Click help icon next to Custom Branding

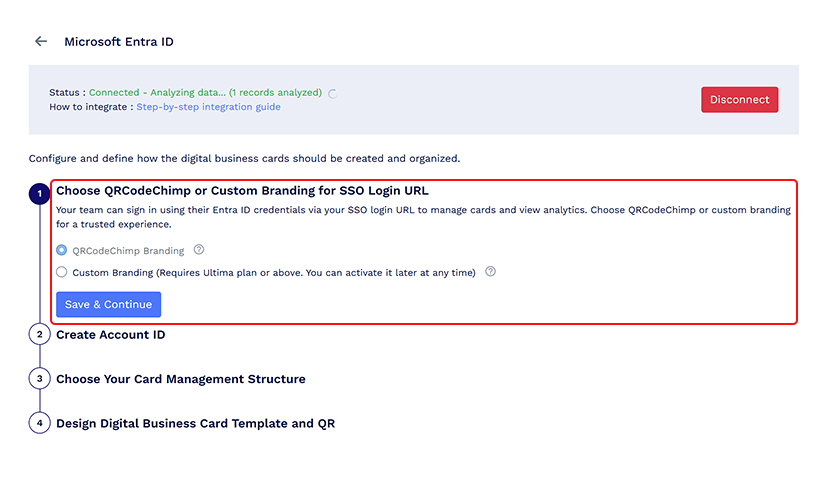490,271
